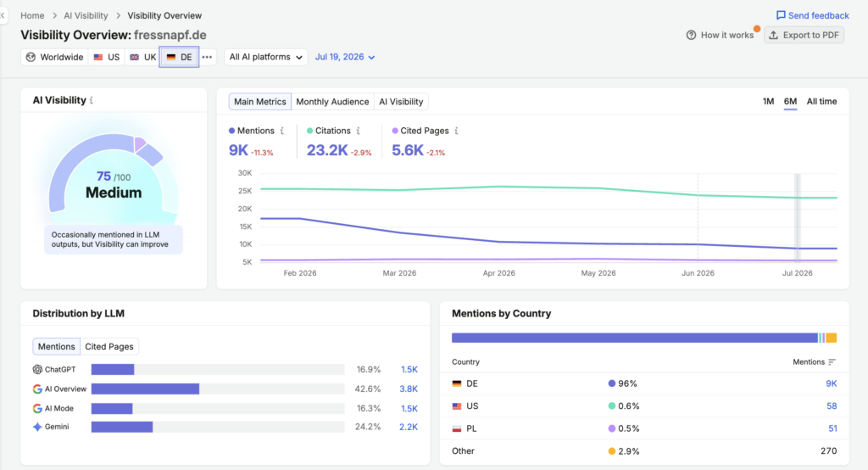Click the Export to PDF button
The height and width of the screenshot is (470, 868).
pyautogui.click(x=804, y=35)
